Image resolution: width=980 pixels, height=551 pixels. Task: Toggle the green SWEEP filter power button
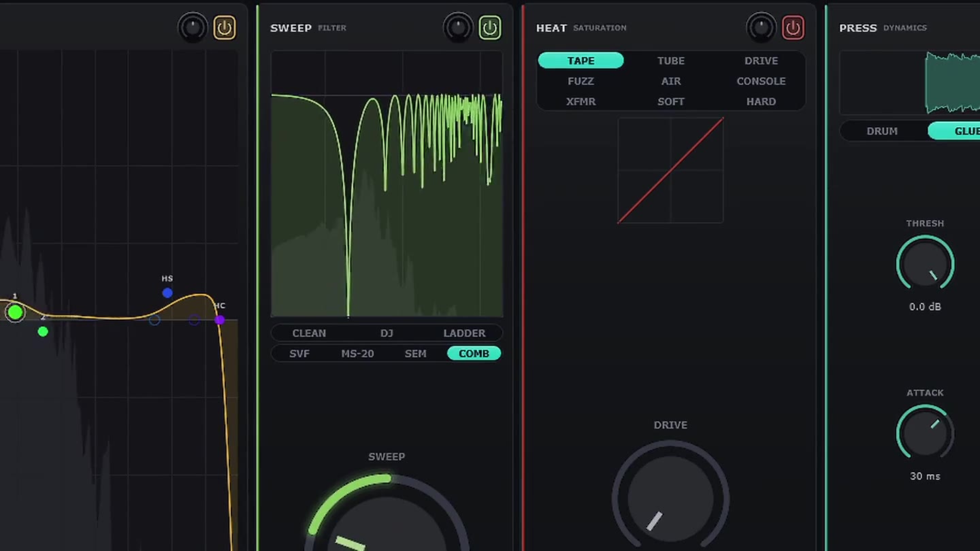[490, 28]
